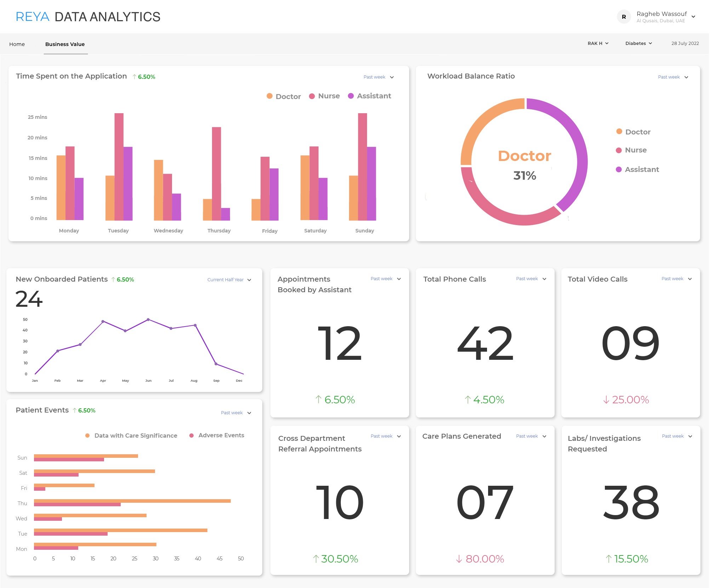
Task: Toggle Data with Care Significance legend
Action: click(x=131, y=436)
